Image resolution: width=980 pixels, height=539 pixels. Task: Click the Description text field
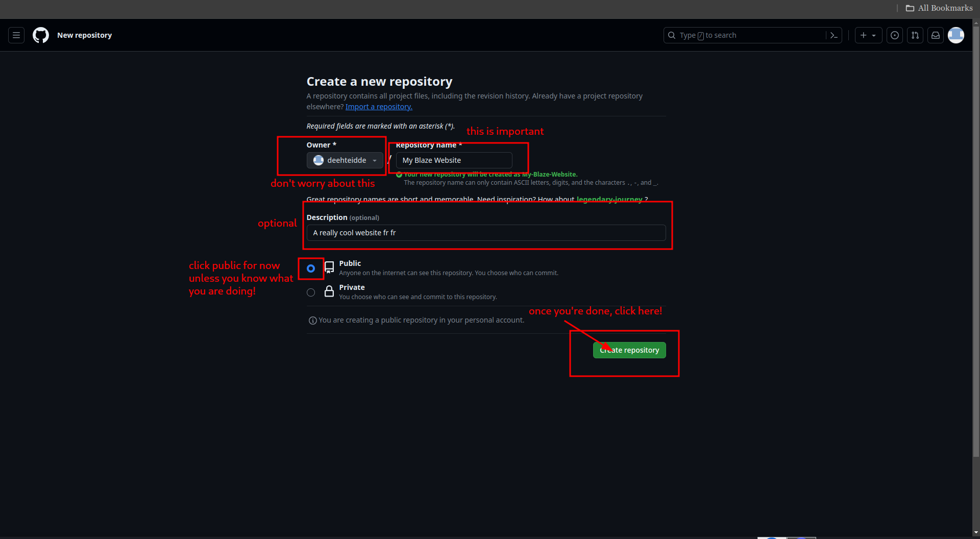486,233
